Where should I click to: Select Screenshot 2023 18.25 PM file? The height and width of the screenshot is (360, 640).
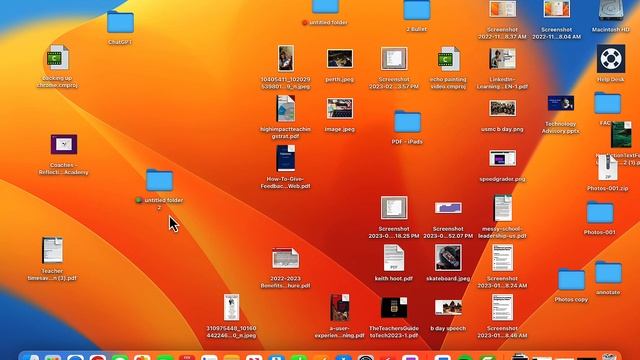(394, 208)
